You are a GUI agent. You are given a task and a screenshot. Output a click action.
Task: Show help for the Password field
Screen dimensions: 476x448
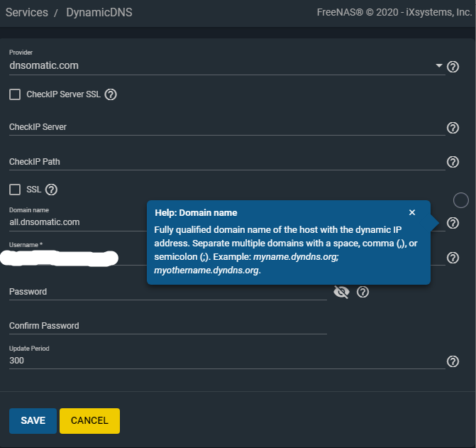pos(362,292)
